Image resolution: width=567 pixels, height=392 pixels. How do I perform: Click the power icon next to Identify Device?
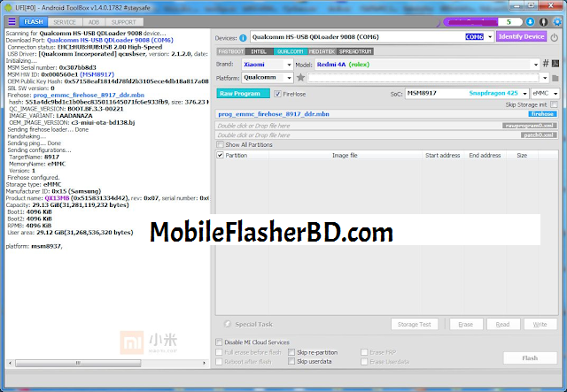pyautogui.click(x=554, y=37)
